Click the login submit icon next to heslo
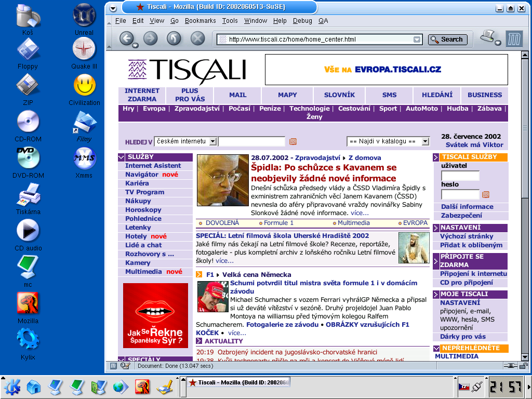The image size is (532, 399). click(x=486, y=194)
